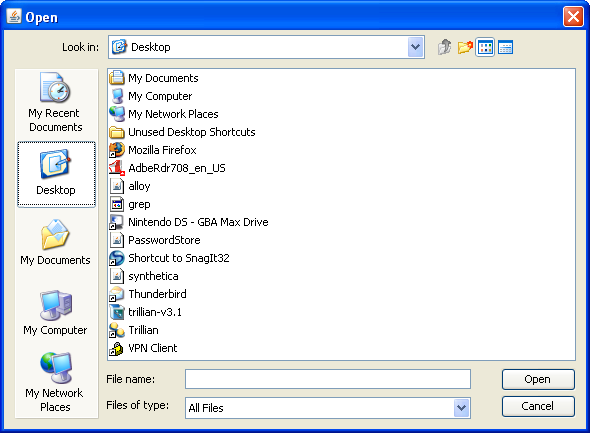Select the Thunderbird shortcut in file list
The width and height of the screenshot is (590, 433).
click(148, 294)
